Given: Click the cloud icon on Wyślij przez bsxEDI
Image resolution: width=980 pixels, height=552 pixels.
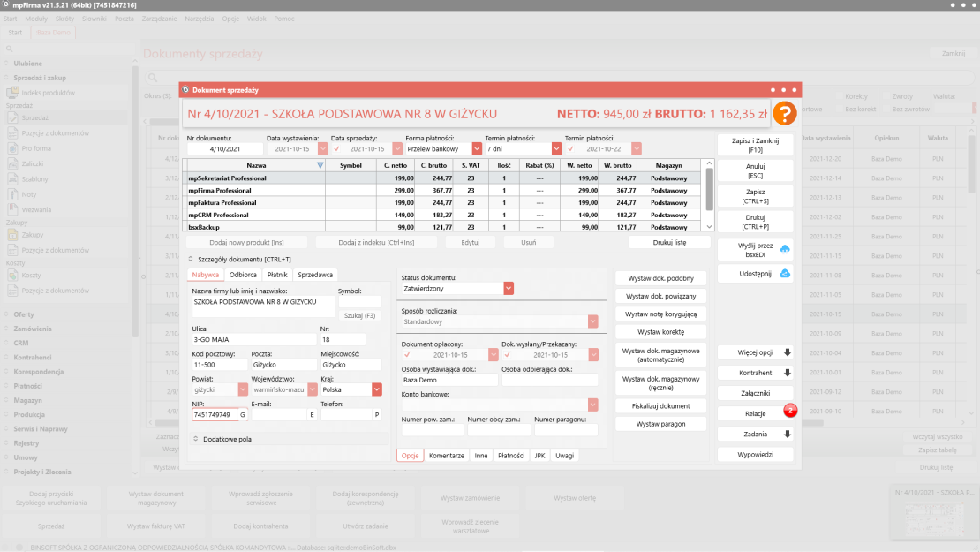Looking at the screenshot, I should pos(785,250).
